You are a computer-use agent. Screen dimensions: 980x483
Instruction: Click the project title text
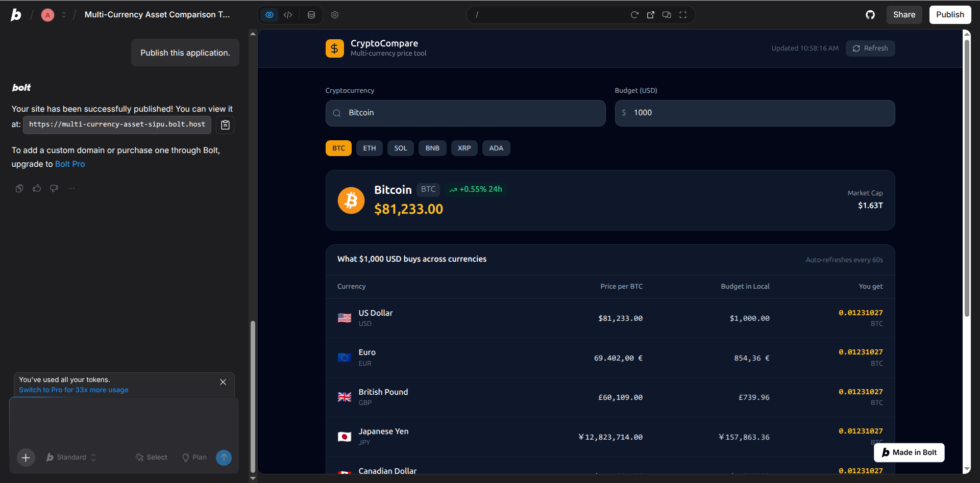tap(157, 15)
